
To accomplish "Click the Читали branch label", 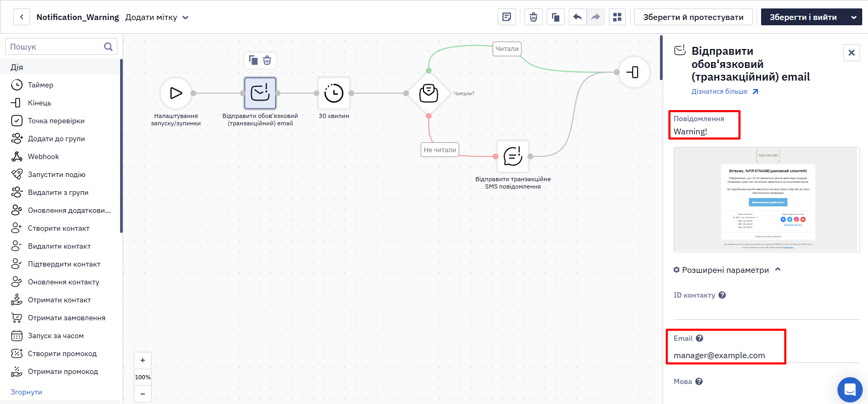I will coord(507,48).
